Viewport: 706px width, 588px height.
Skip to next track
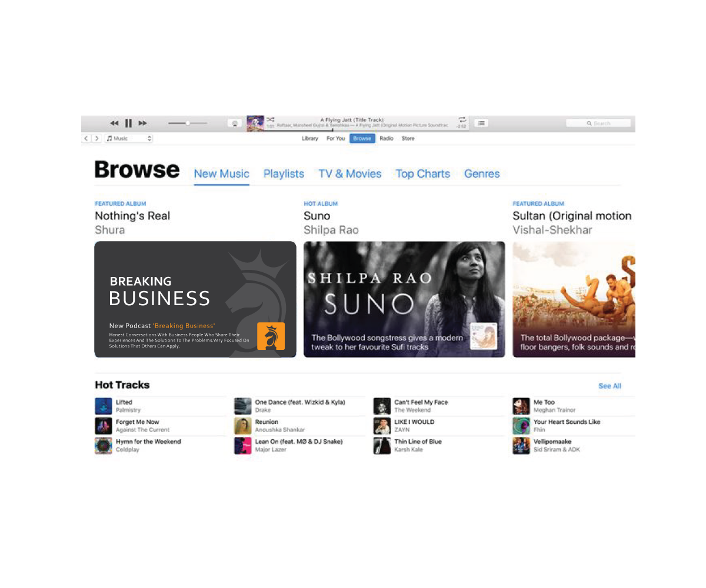pos(143,123)
